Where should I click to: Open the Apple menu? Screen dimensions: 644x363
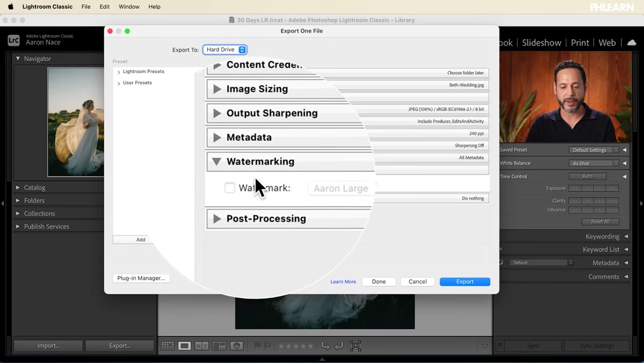[x=10, y=6]
